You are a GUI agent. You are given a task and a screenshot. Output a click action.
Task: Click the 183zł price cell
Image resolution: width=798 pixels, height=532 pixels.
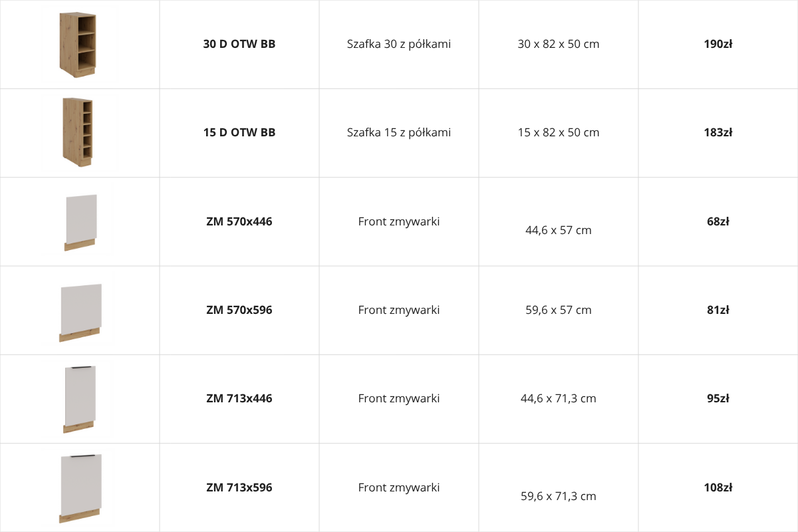(x=718, y=132)
